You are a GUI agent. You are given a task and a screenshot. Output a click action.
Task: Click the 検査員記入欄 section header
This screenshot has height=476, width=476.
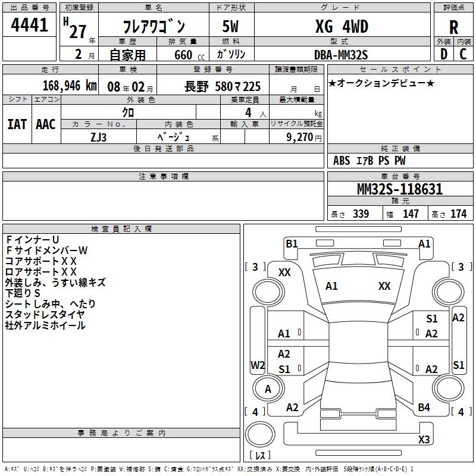(x=121, y=229)
